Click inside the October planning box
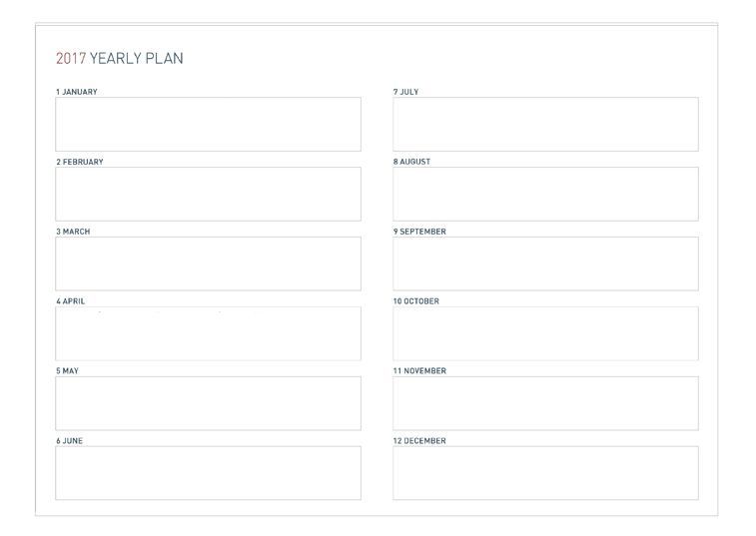The image size is (756, 536). (545, 333)
